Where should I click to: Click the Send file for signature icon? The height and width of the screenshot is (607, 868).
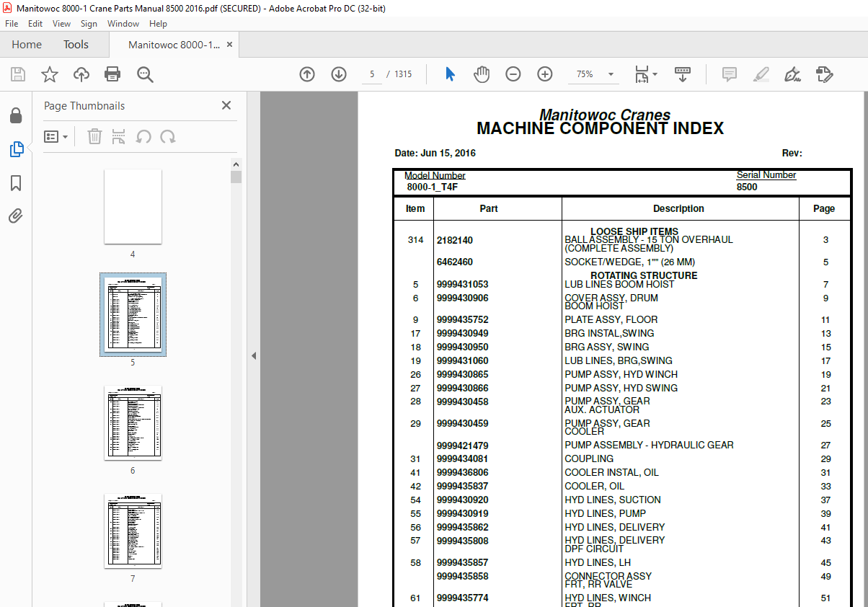click(825, 74)
